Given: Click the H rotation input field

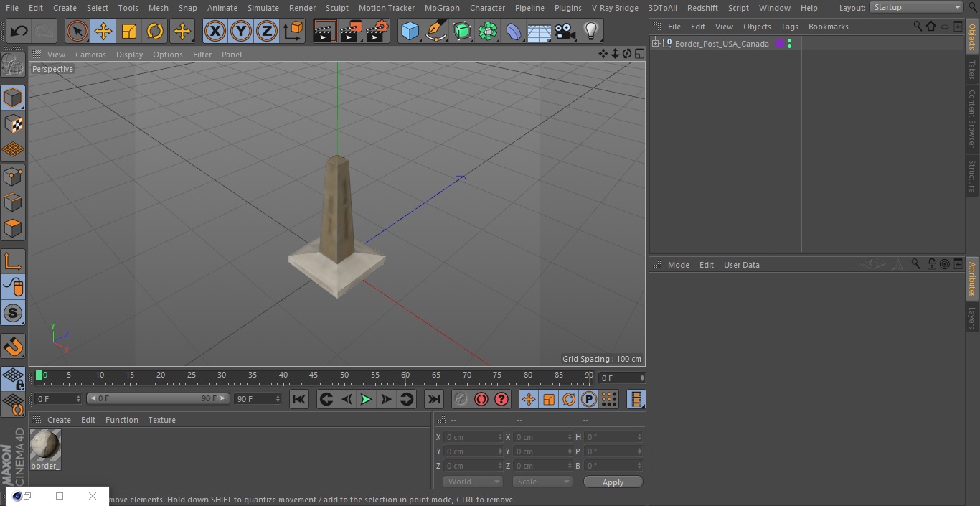Looking at the screenshot, I should 613,437.
